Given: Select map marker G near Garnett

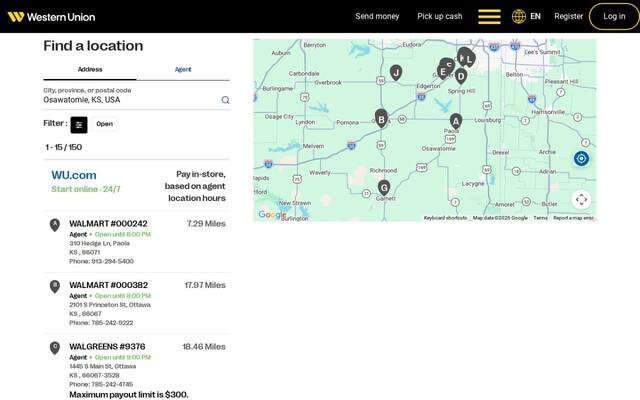Looking at the screenshot, I should click(x=384, y=188).
